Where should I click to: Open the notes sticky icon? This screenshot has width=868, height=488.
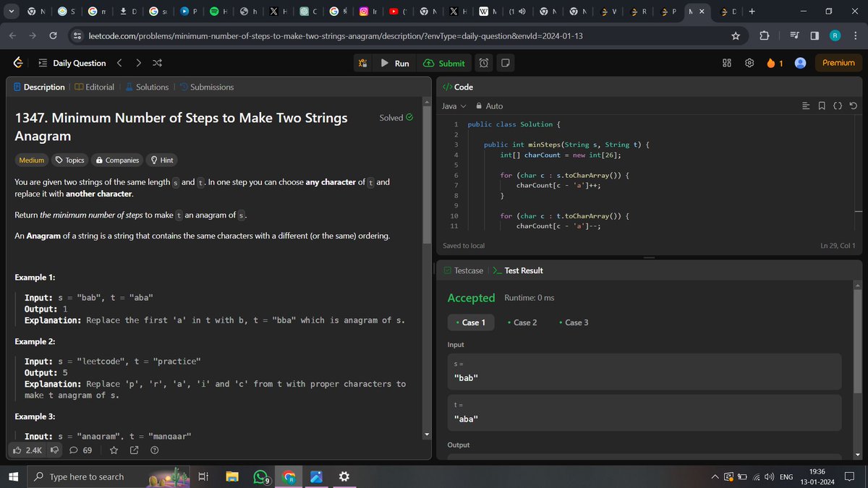coord(506,63)
